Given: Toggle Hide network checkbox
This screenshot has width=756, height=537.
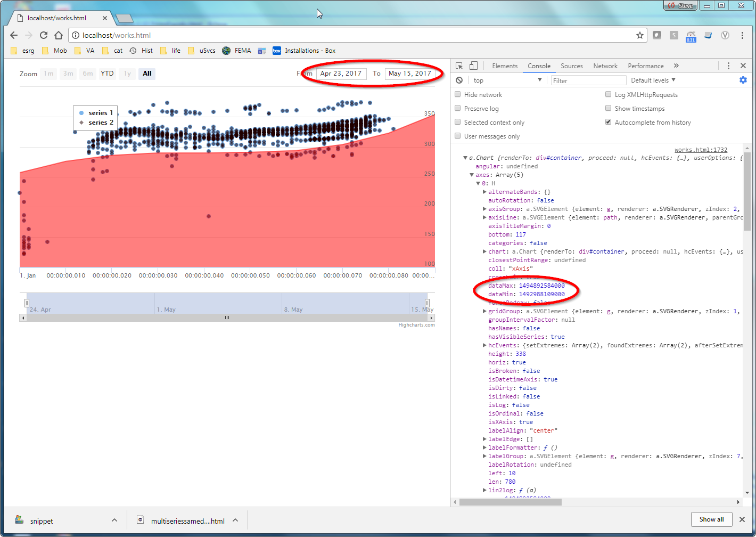Looking at the screenshot, I should [458, 94].
